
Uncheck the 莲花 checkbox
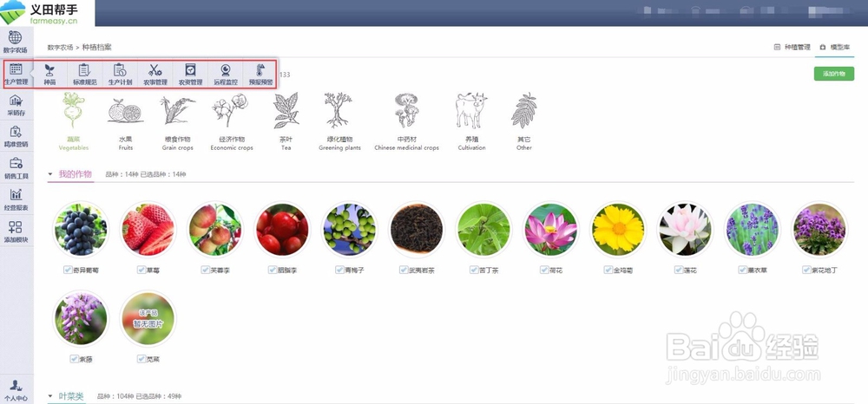coord(678,270)
